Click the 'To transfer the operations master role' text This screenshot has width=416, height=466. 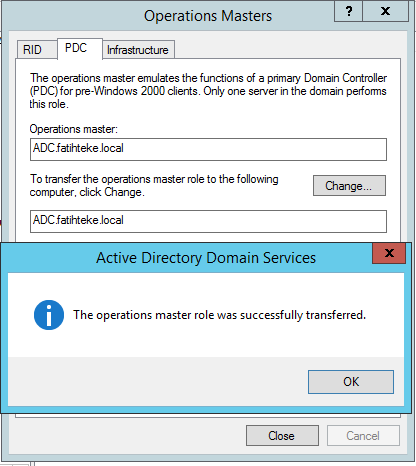tap(154, 186)
